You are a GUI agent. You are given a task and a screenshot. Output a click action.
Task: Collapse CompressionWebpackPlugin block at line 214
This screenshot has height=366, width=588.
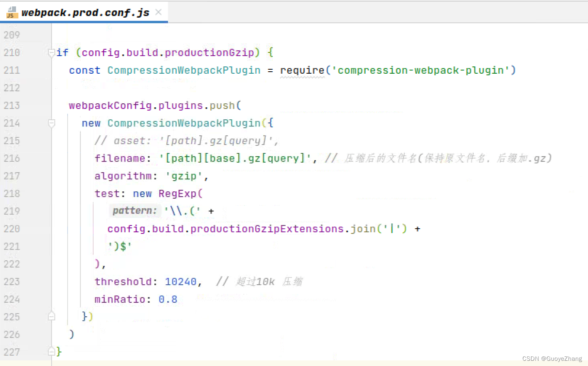[x=51, y=123]
